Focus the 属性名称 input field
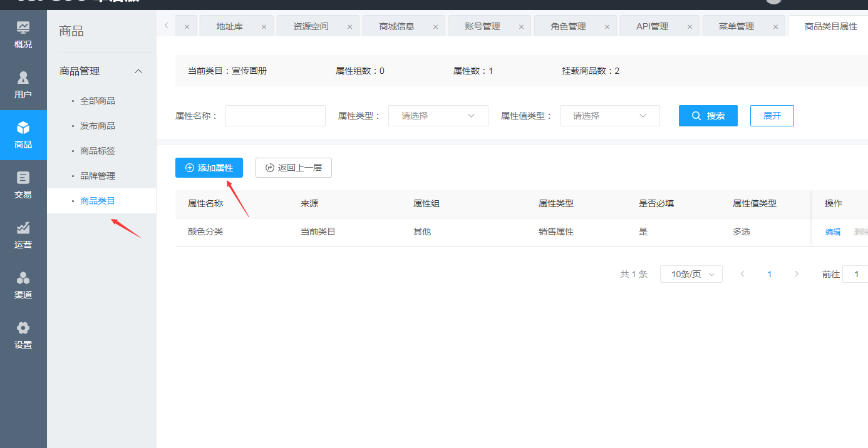This screenshot has height=448, width=868. tap(275, 116)
